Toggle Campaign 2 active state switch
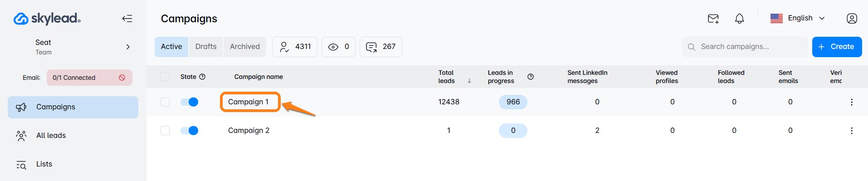868x181 pixels. click(x=190, y=131)
